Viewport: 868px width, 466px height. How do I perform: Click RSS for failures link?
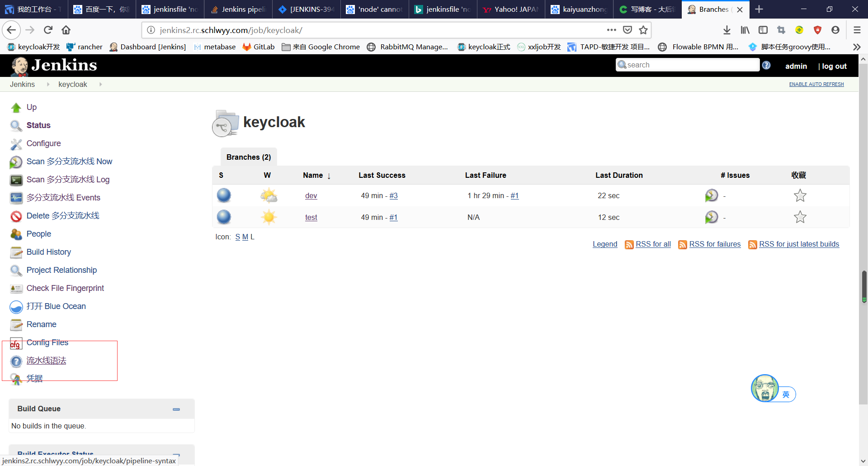coord(715,244)
